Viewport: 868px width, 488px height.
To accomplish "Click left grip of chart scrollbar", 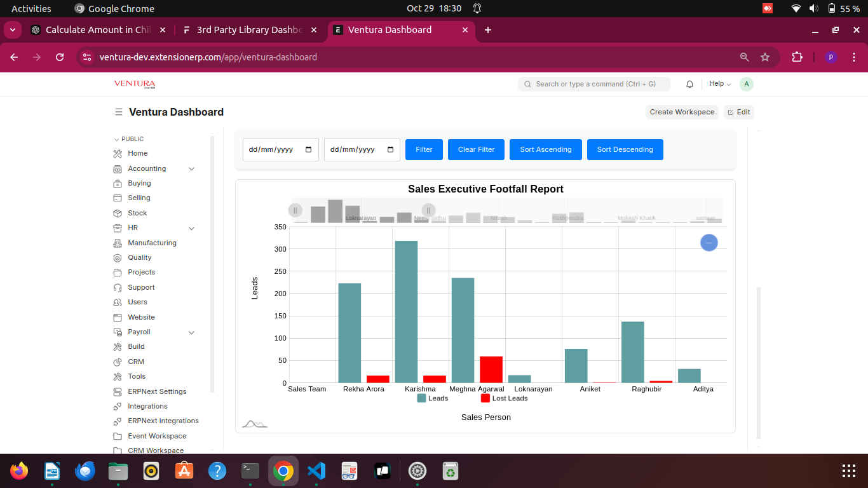I will pyautogui.click(x=295, y=210).
